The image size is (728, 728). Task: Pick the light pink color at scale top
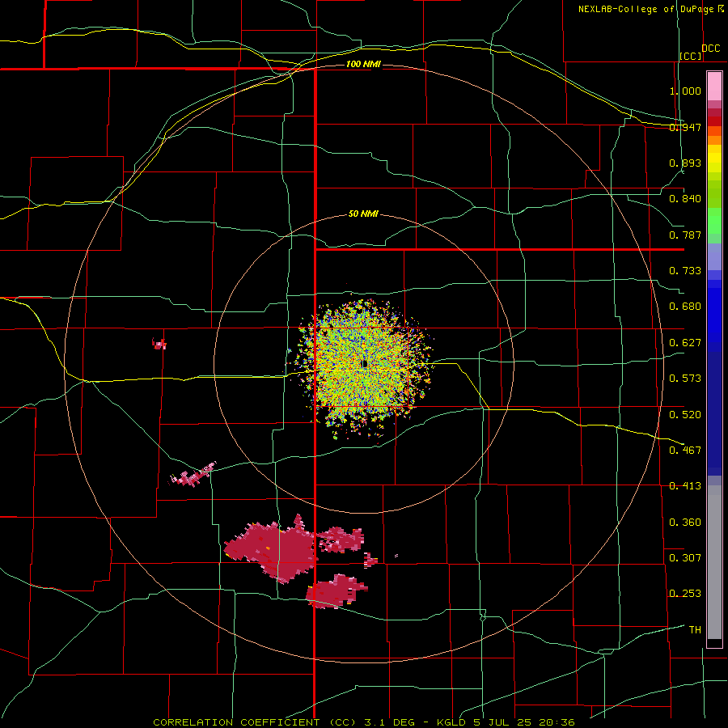[x=714, y=87]
